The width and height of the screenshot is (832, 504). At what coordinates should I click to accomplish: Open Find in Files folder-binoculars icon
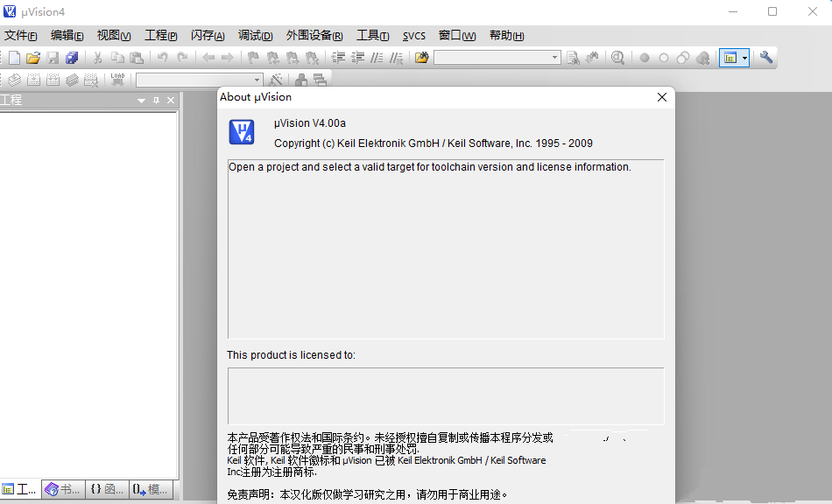click(x=422, y=58)
